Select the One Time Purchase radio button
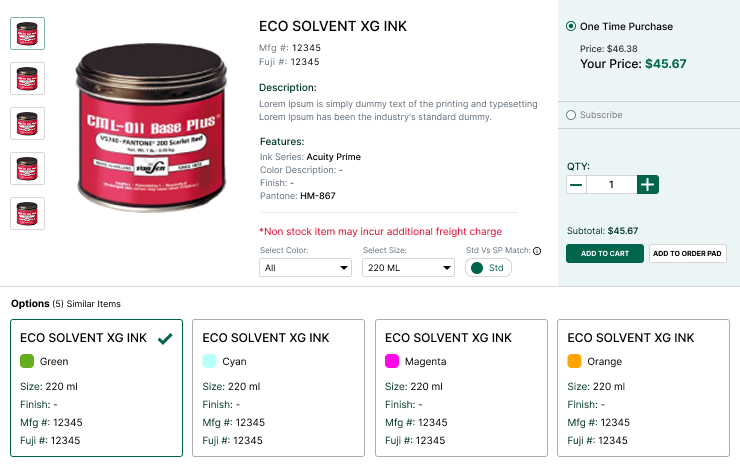Screen dimensions: 740x470 pyautogui.click(x=571, y=26)
